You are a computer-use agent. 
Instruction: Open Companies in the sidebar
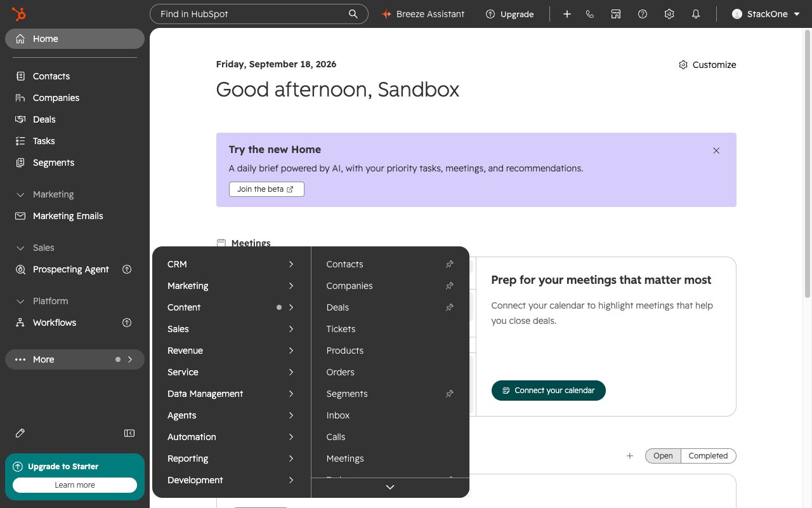tap(75, 98)
